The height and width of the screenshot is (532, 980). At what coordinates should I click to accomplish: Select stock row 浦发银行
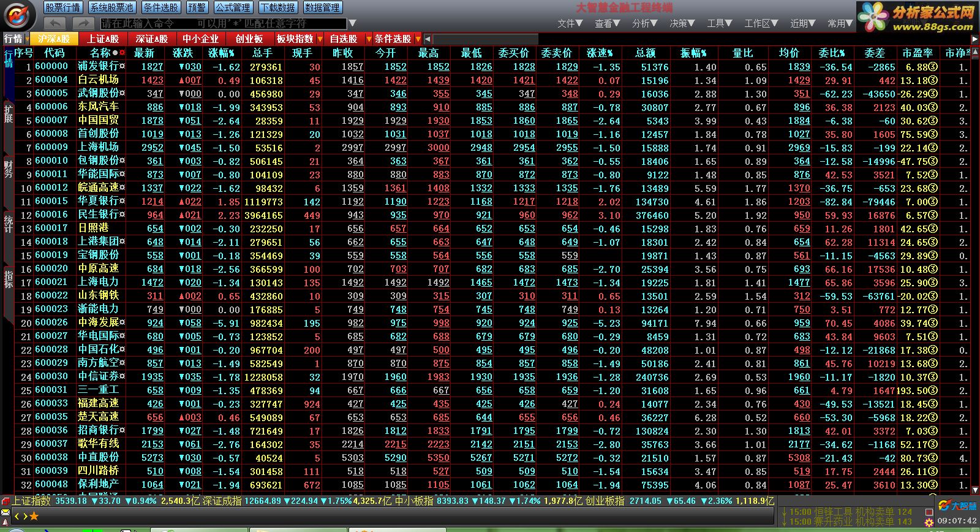coord(493,66)
